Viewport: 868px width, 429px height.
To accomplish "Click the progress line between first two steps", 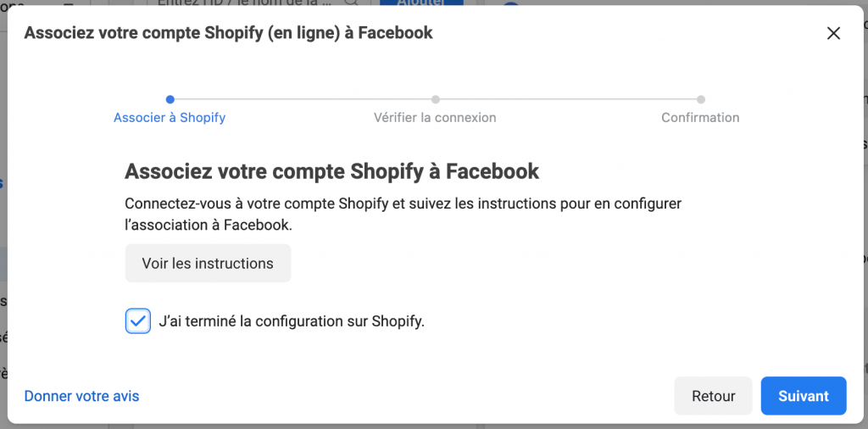I will tap(303, 99).
